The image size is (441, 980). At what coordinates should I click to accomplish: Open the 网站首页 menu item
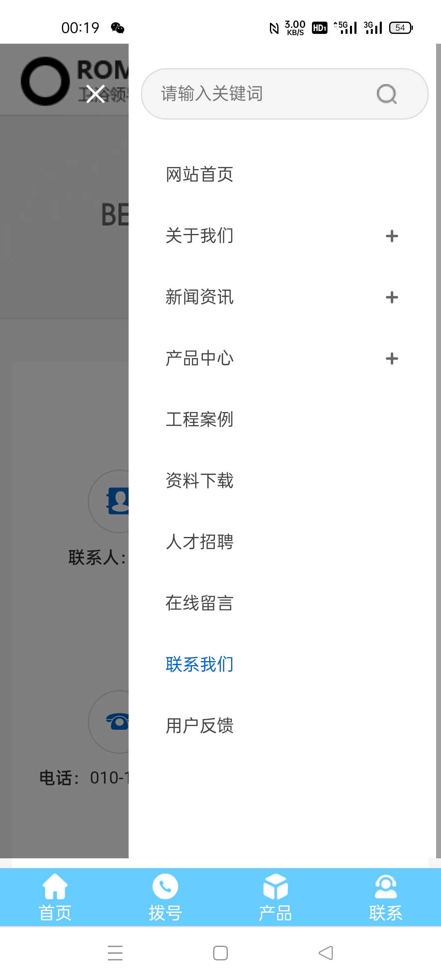tap(200, 175)
